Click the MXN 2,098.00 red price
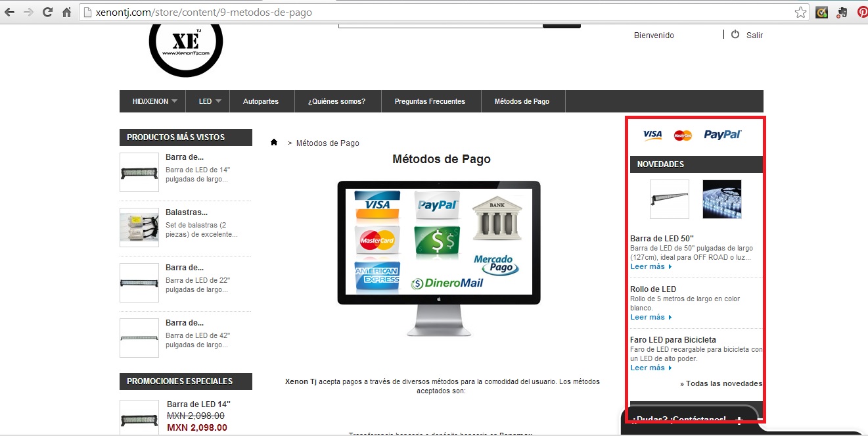This screenshot has height=436, width=868. click(196, 427)
